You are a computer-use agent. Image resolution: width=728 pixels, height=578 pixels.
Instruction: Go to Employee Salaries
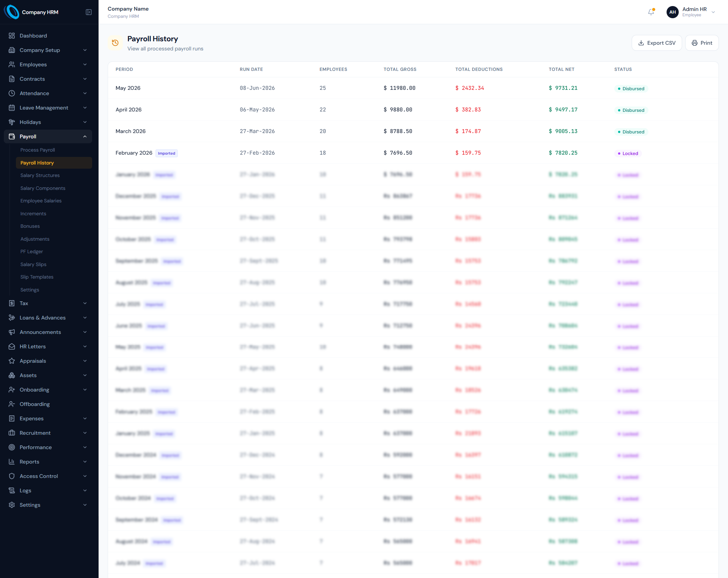pos(54,201)
